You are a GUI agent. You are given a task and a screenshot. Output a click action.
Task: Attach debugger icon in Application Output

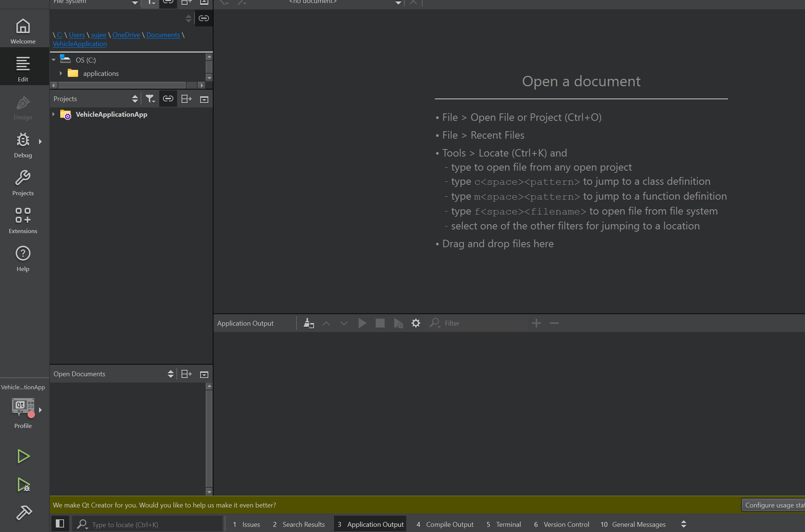398,323
